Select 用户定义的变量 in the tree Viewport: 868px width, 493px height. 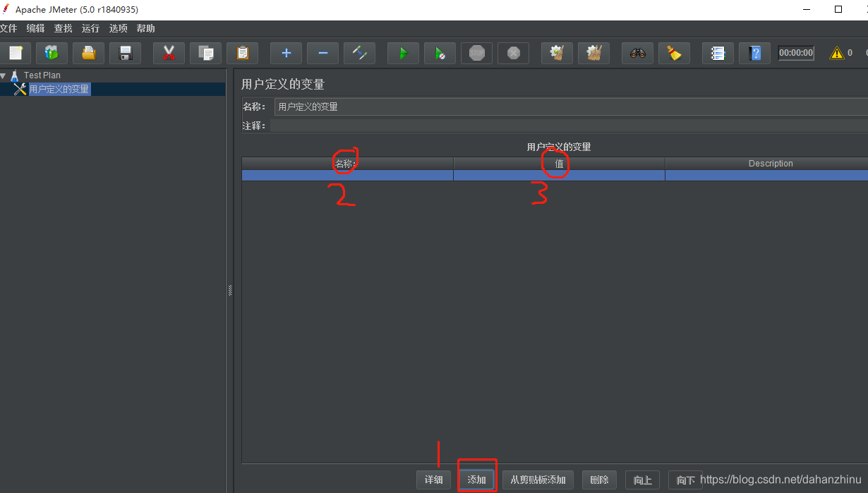point(59,90)
